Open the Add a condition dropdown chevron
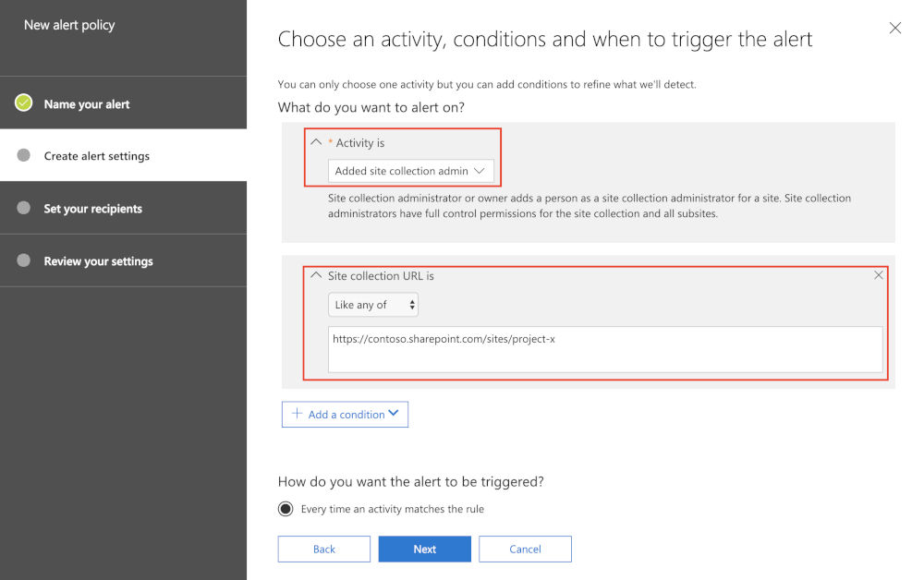The image size is (924, 580). click(x=393, y=414)
